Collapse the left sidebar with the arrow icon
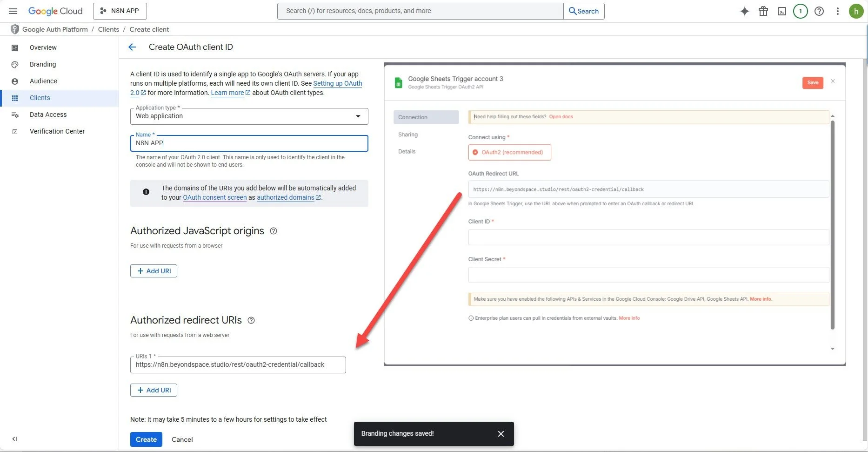Screen dimensions: 868x452 click(x=14, y=439)
